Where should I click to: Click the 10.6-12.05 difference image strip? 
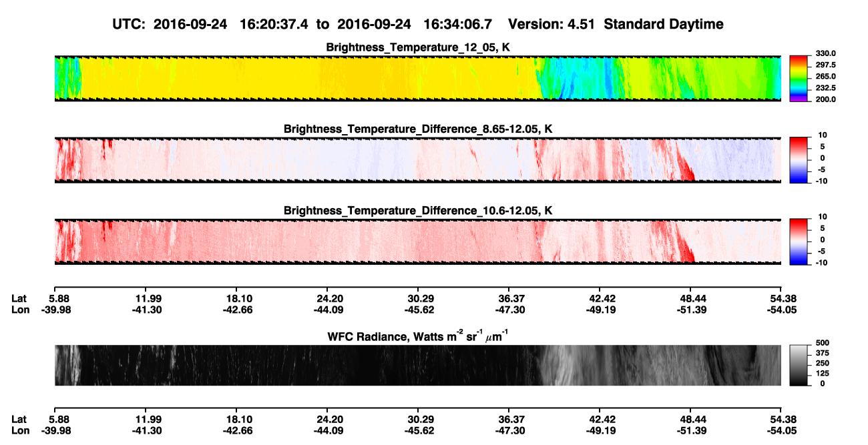click(x=417, y=241)
